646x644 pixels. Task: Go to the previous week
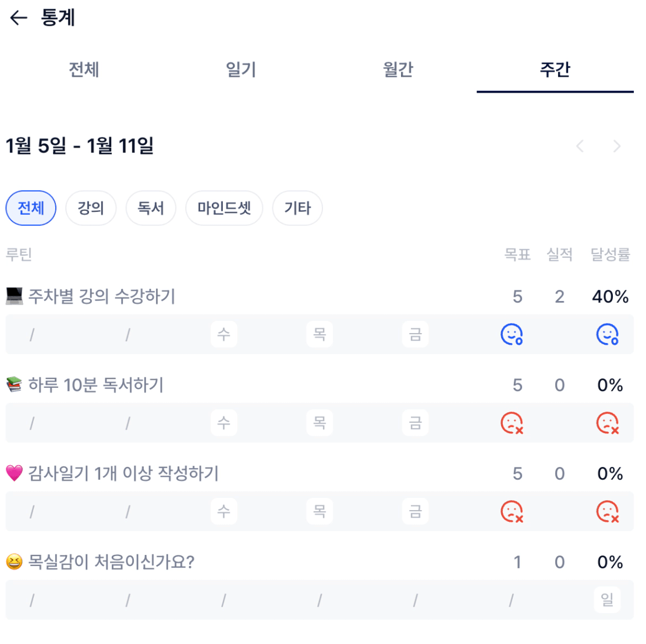click(x=580, y=146)
